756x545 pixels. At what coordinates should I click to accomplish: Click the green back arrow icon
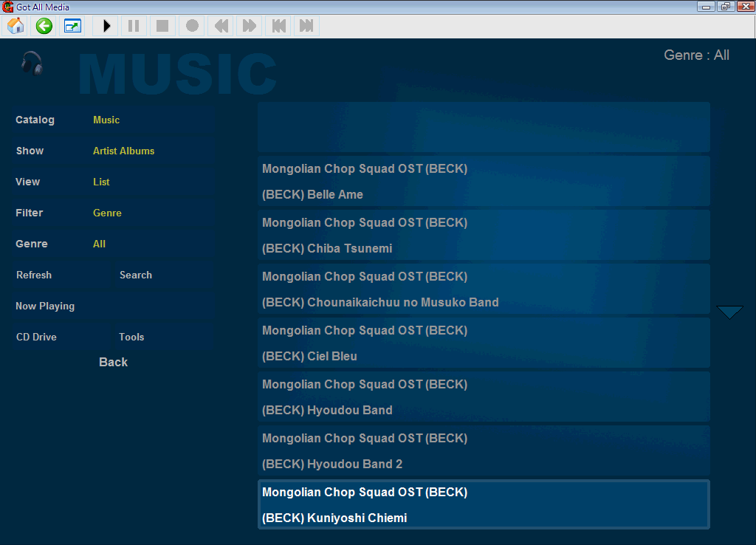[x=44, y=26]
